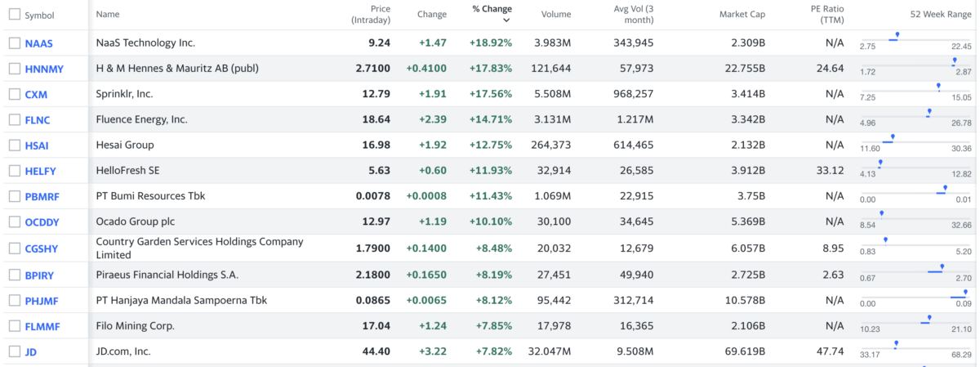Viewport: 980px width, 367px height.
Task: Open the BPIRY ticker link
Action: coord(41,276)
